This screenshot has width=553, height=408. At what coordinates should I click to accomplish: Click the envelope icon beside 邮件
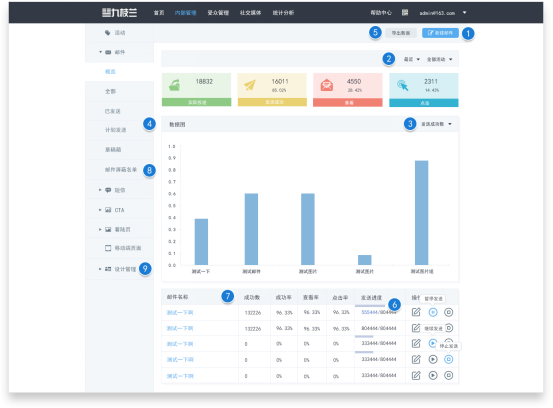click(108, 52)
